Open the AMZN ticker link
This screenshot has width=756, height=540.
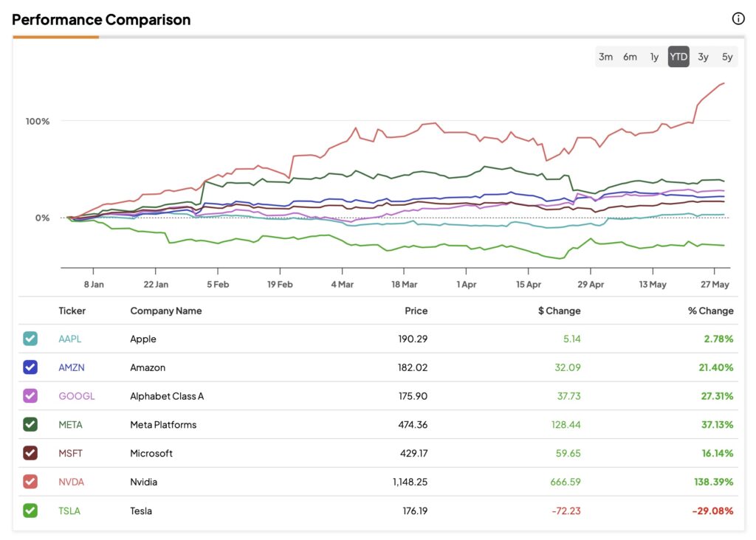tap(72, 367)
